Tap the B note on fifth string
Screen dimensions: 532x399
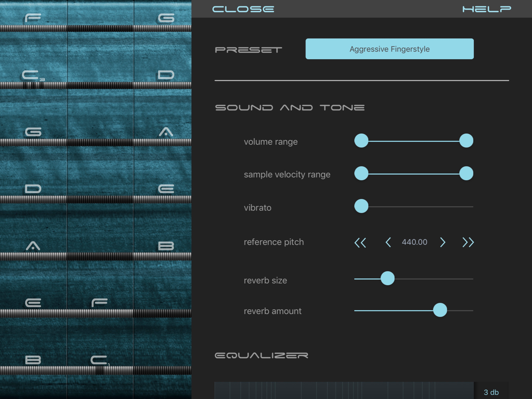(166, 246)
